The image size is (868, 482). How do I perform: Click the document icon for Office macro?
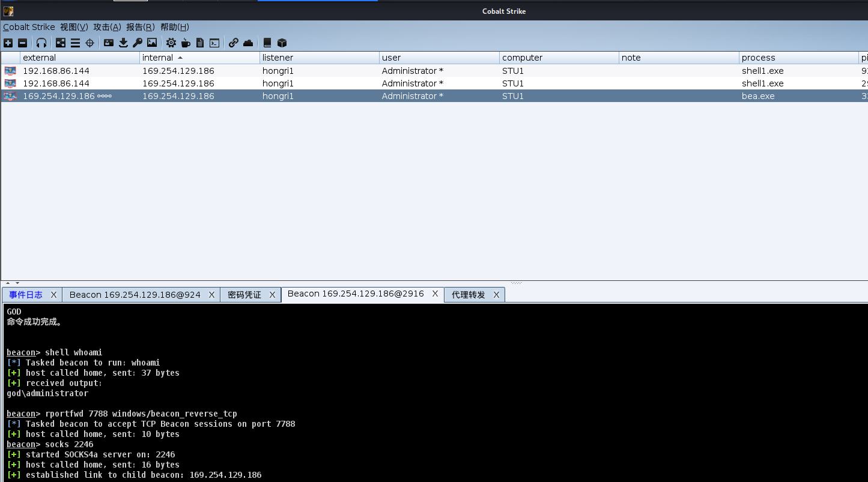[200, 43]
